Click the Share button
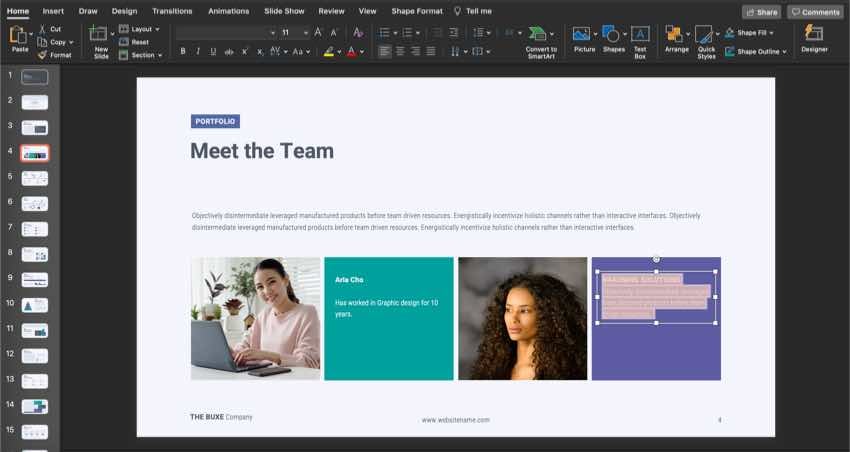The width and height of the screenshot is (850, 452). 761,12
